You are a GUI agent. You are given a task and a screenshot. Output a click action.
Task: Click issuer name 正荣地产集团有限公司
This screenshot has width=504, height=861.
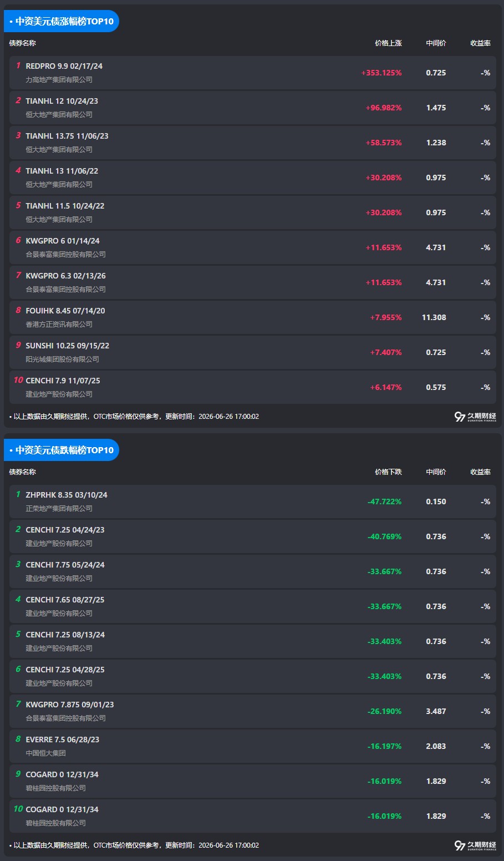point(59,509)
